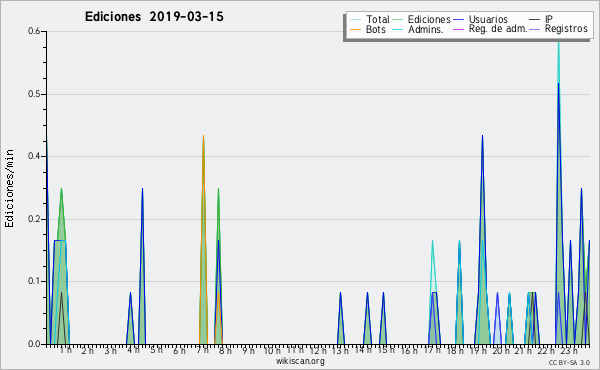Click the 'Bots' legend entry
Screen dimensions: 600x370
tap(368, 29)
